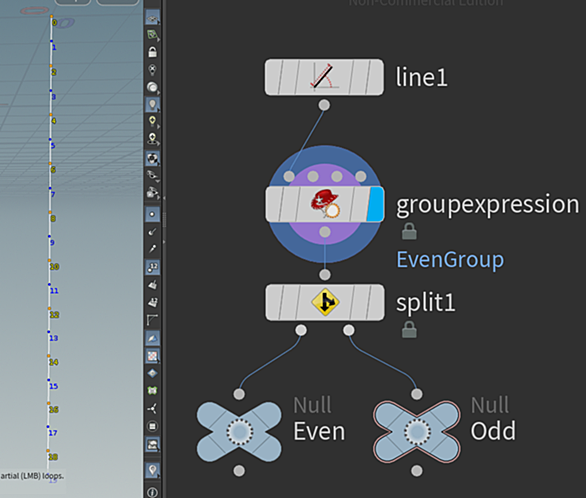This screenshot has height=498, width=586.
Task: Click point number 10 in the viewport
Action: [55, 267]
